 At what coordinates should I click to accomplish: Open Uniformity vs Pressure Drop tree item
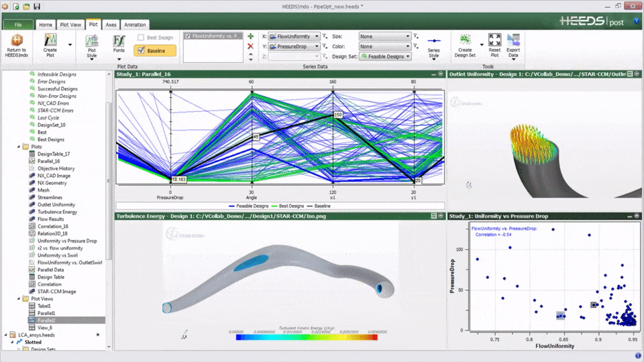[x=67, y=241]
